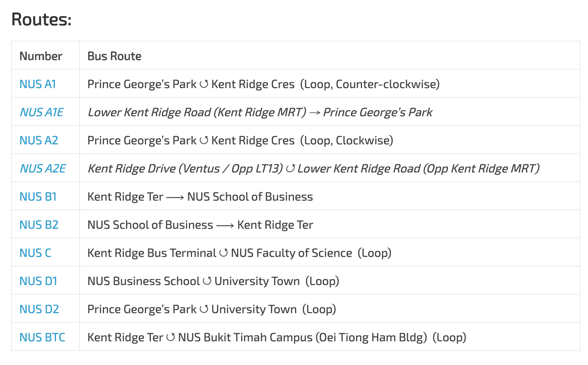Go to the NUS D2 link
This screenshot has height=365, width=588.
[39, 309]
